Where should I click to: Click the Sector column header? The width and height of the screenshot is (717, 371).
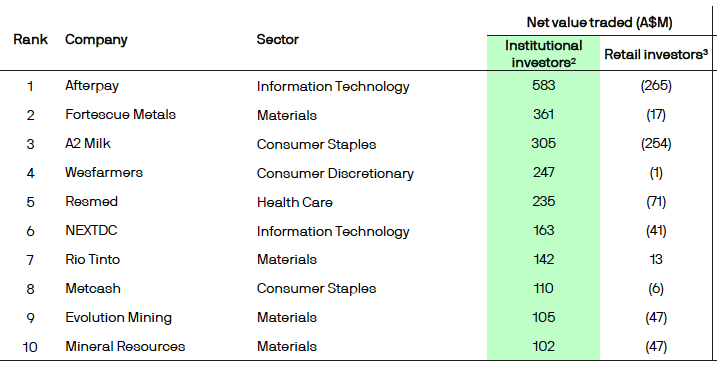click(278, 40)
